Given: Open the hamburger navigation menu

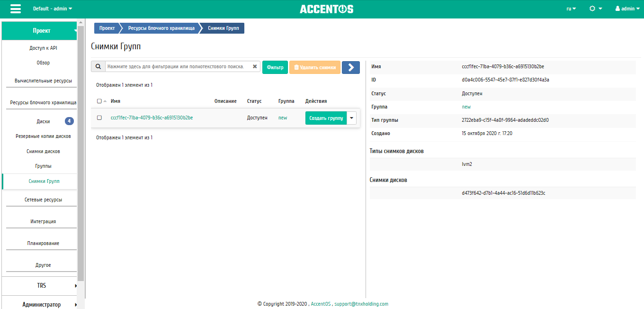Looking at the screenshot, I should point(15,9).
